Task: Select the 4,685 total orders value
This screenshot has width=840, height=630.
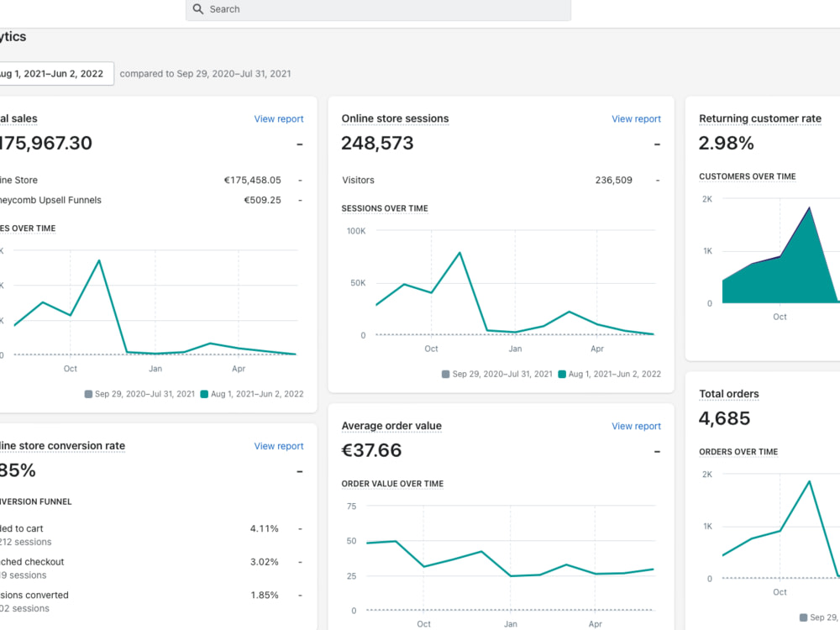Action: point(724,418)
